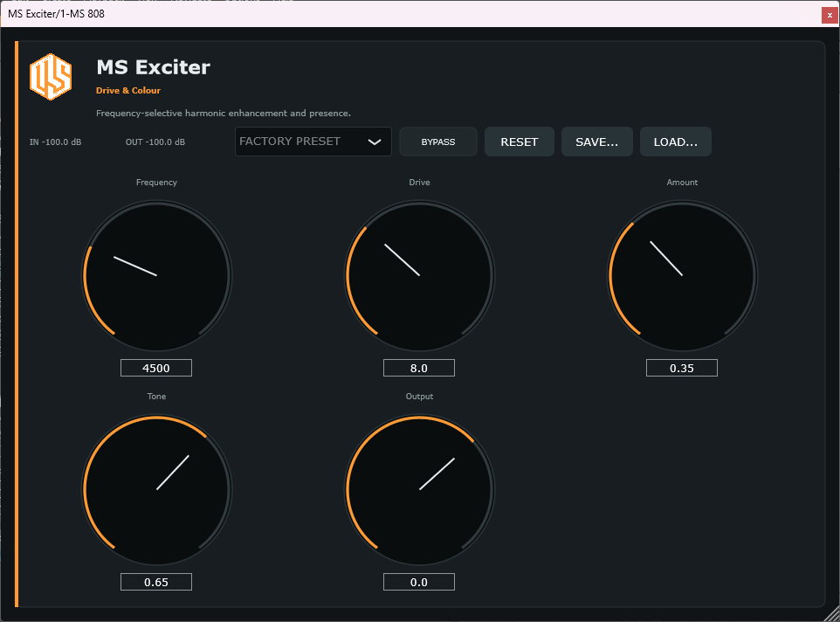Click the Frequency label above the knob
The height and width of the screenshot is (622, 840).
pyautogui.click(x=156, y=183)
